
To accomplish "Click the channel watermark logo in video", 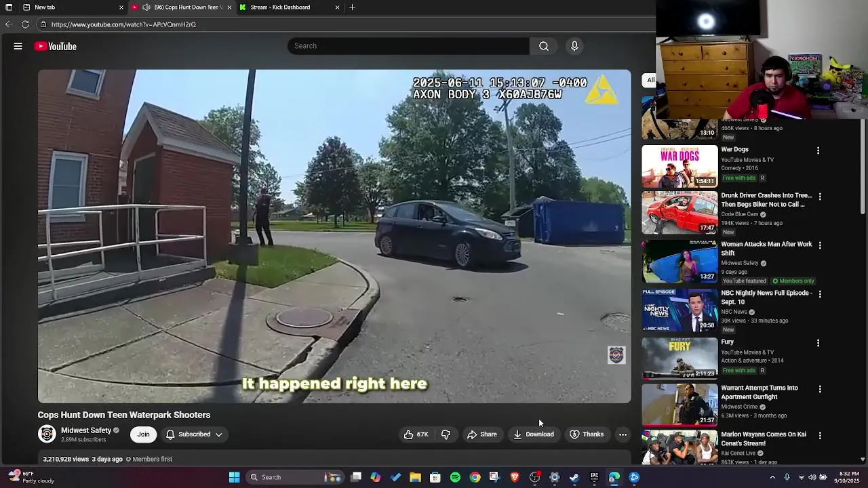I will (x=616, y=355).
